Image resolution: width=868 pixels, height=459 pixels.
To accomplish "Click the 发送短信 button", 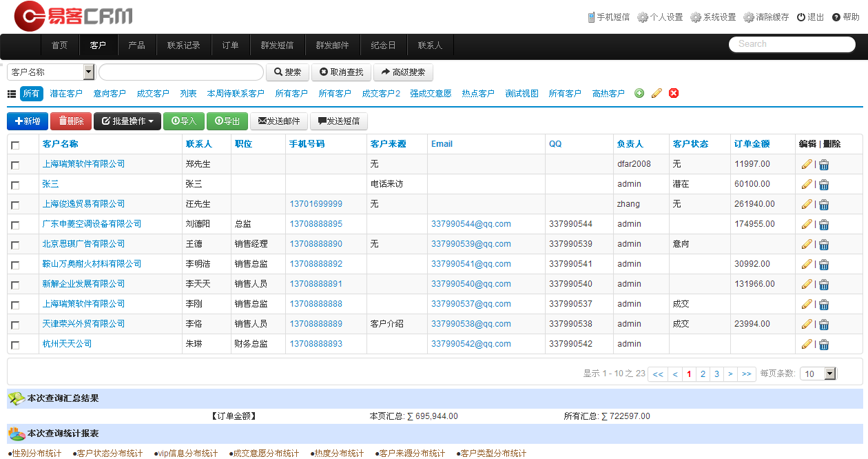I will pos(339,121).
